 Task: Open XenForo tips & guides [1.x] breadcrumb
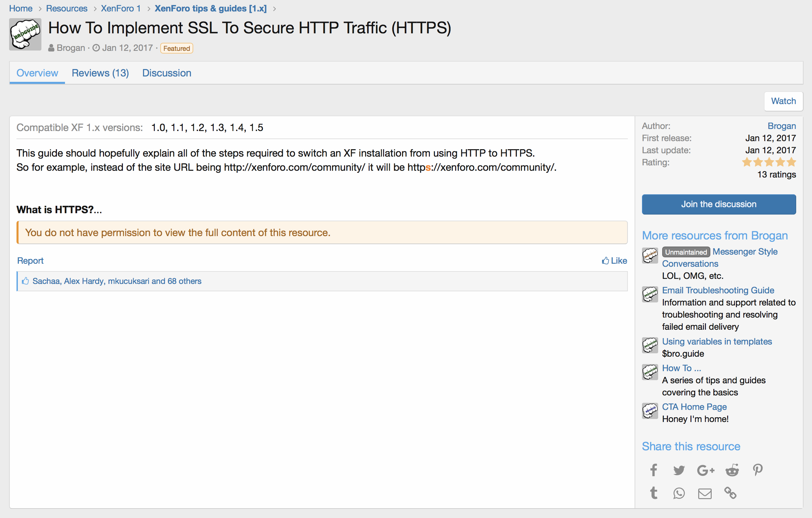[211, 8]
